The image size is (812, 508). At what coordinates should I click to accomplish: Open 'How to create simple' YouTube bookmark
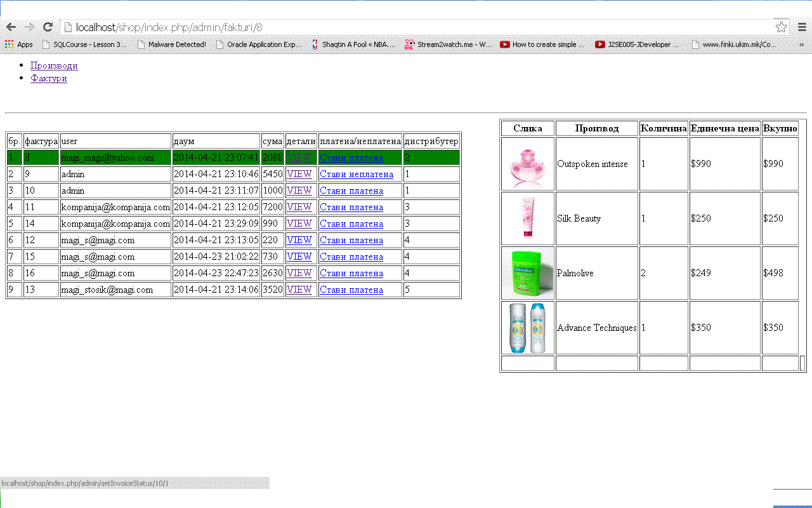[542, 44]
